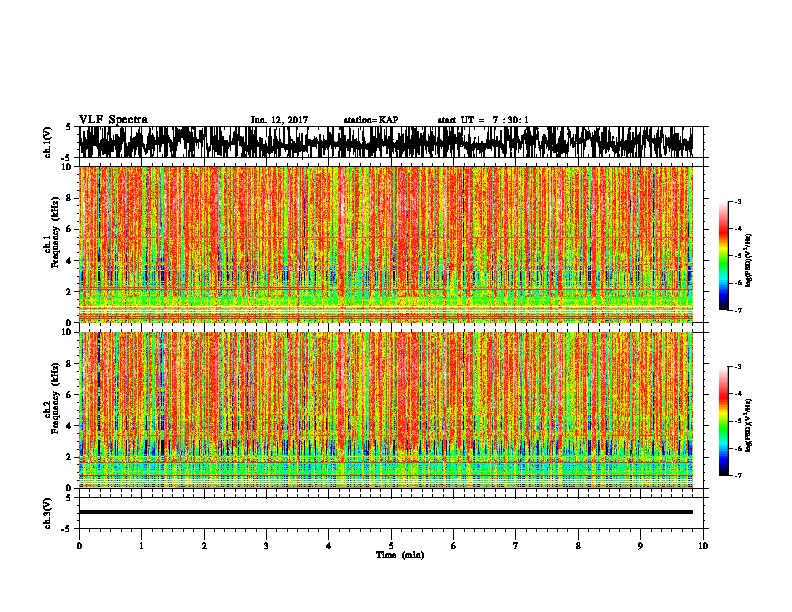Click the ch.2 frequency tick label "6"
The width and height of the screenshot is (792, 612).
[x=70, y=395]
